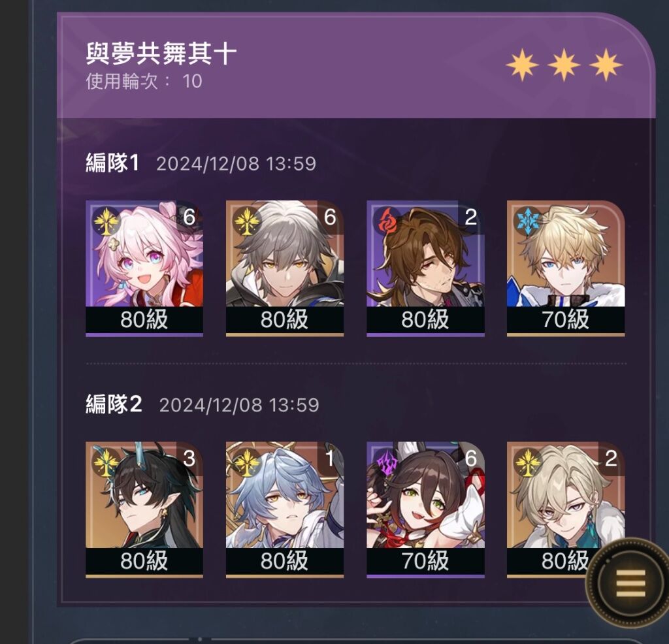Click the eidolon 1 badge on the blue-haired character

pos(330,459)
